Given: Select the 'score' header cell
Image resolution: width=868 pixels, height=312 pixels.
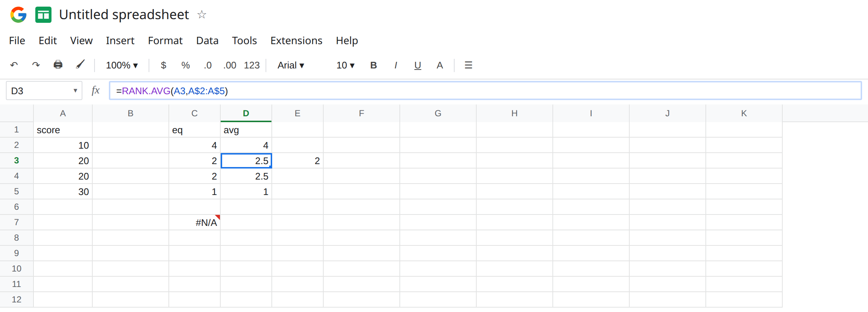Looking at the screenshot, I should (63, 130).
